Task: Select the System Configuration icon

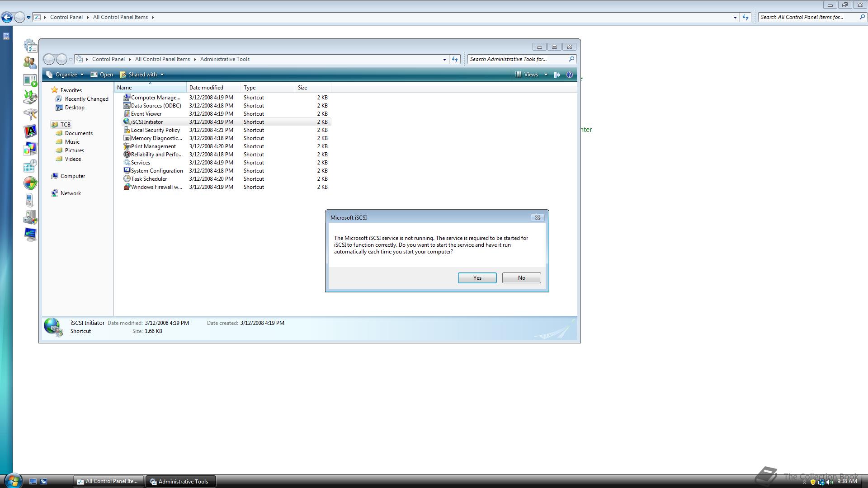Action: click(127, 170)
